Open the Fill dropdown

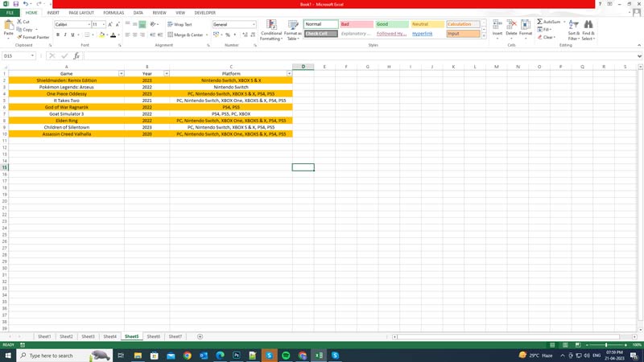pyautogui.click(x=545, y=30)
